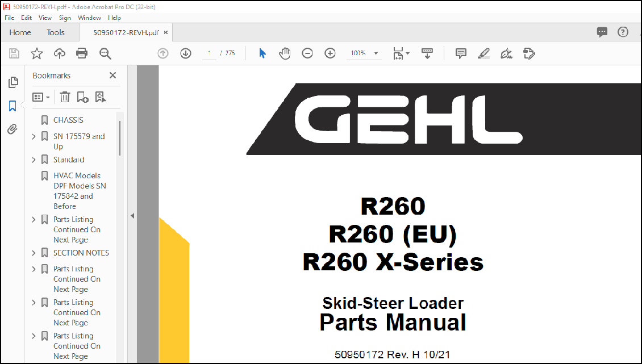Close the 50950172-REVH.pdf tab
This screenshot has height=364, width=642.
point(166,32)
